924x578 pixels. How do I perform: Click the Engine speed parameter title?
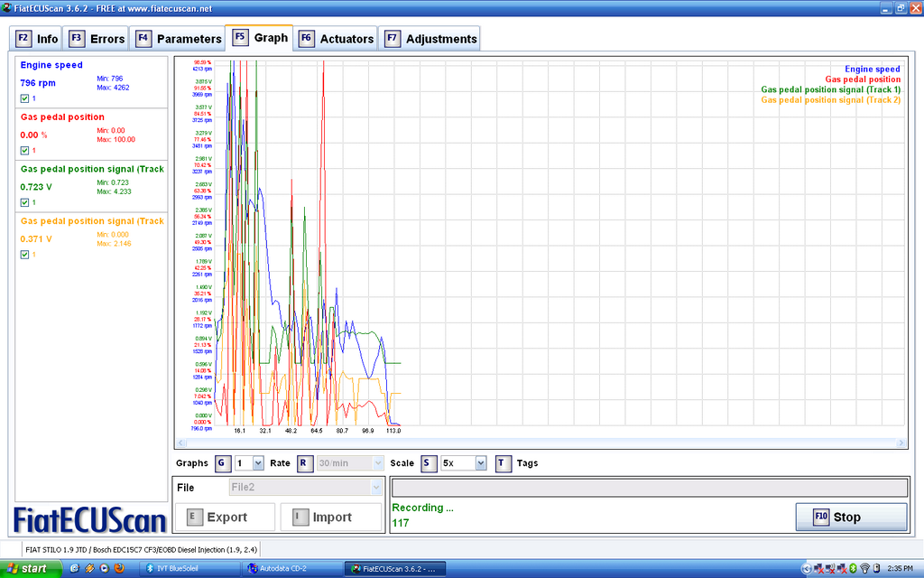pos(51,65)
